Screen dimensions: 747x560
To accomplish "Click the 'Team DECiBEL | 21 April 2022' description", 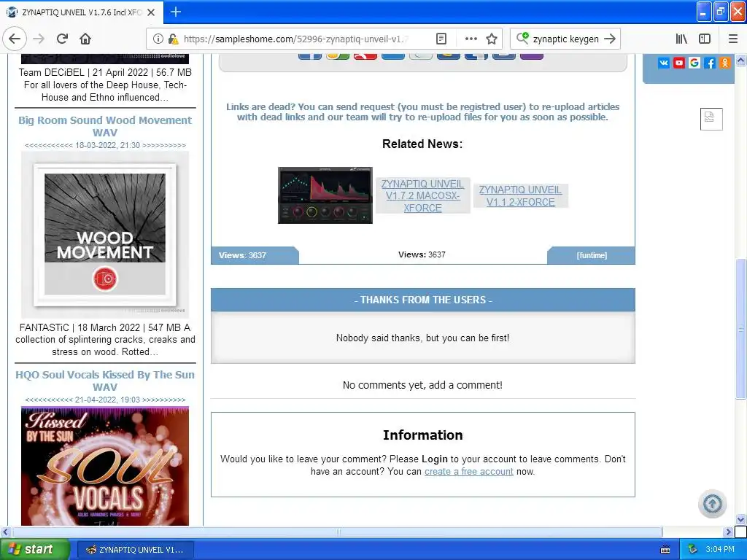I will (x=105, y=85).
